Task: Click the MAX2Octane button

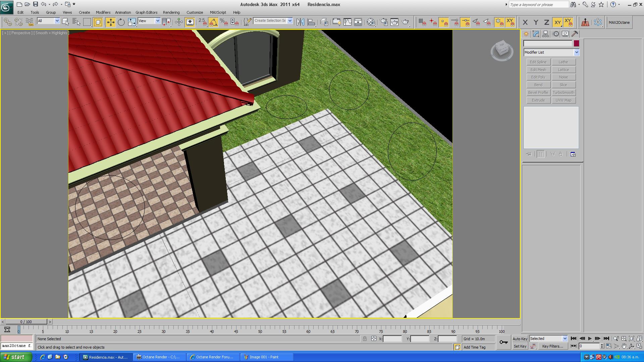Action: coord(619,22)
